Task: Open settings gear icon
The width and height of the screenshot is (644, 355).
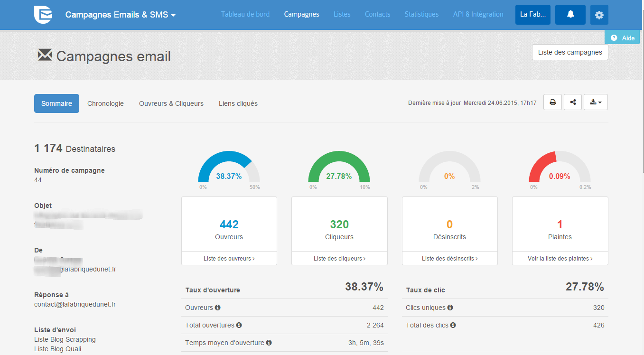Action: [599, 15]
